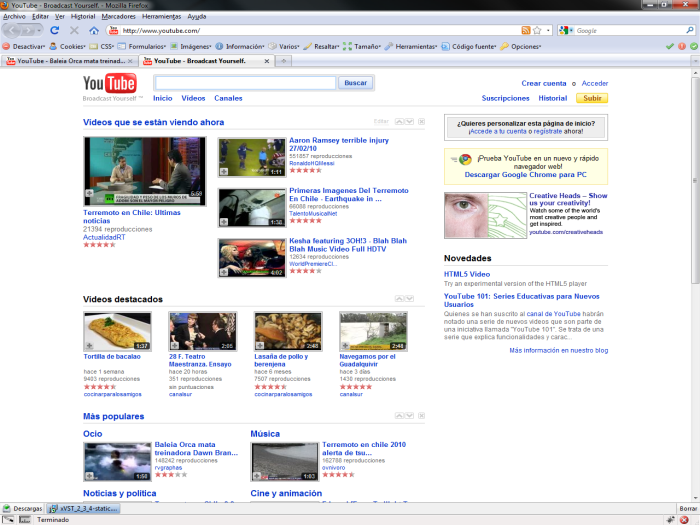The width and height of the screenshot is (700, 525).
Task: Add Tortilla de bacalao to queue plus icon
Action: point(89,346)
